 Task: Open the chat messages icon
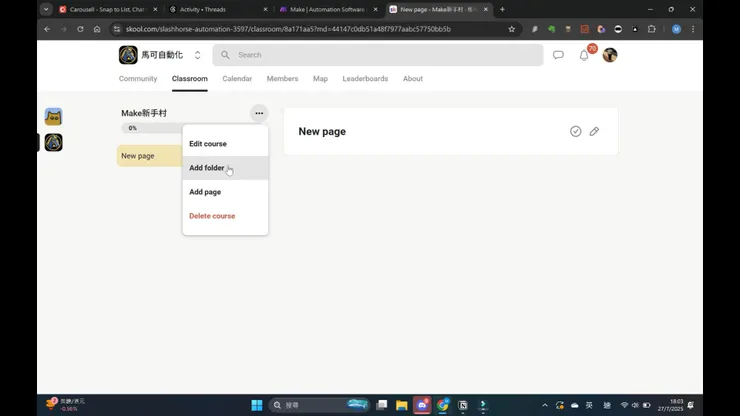pyautogui.click(x=558, y=55)
